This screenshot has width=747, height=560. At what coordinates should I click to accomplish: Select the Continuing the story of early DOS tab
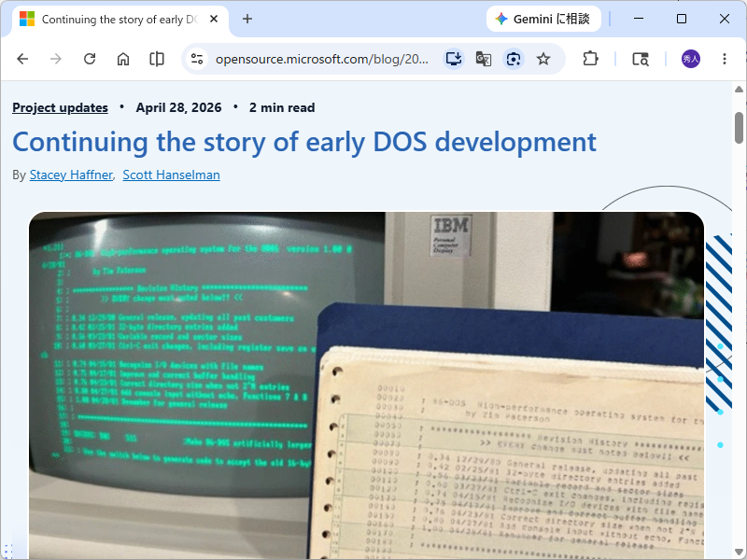point(120,20)
